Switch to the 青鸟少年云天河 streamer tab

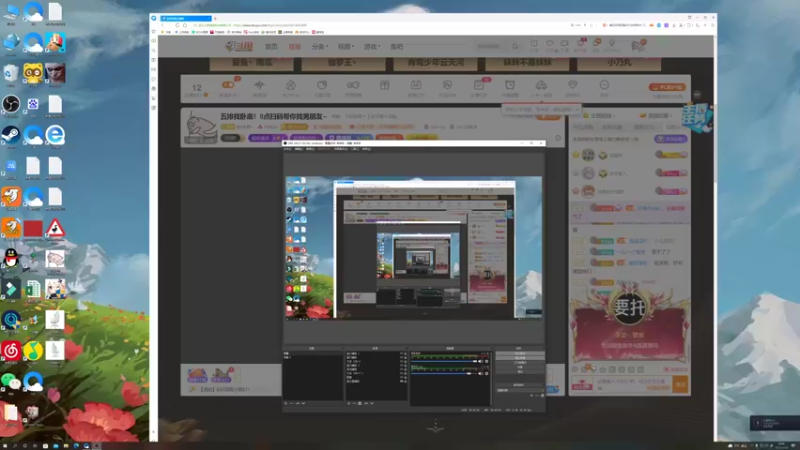[435, 63]
